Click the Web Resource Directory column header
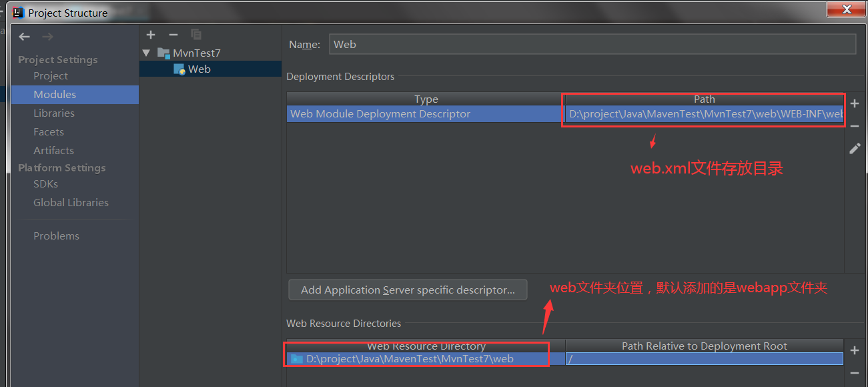 [x=426, y=346]
